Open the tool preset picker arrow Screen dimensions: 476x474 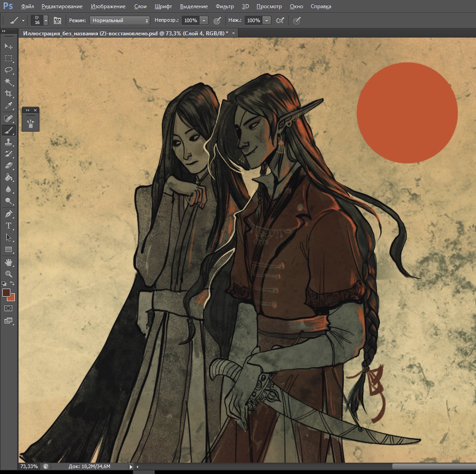24,21
